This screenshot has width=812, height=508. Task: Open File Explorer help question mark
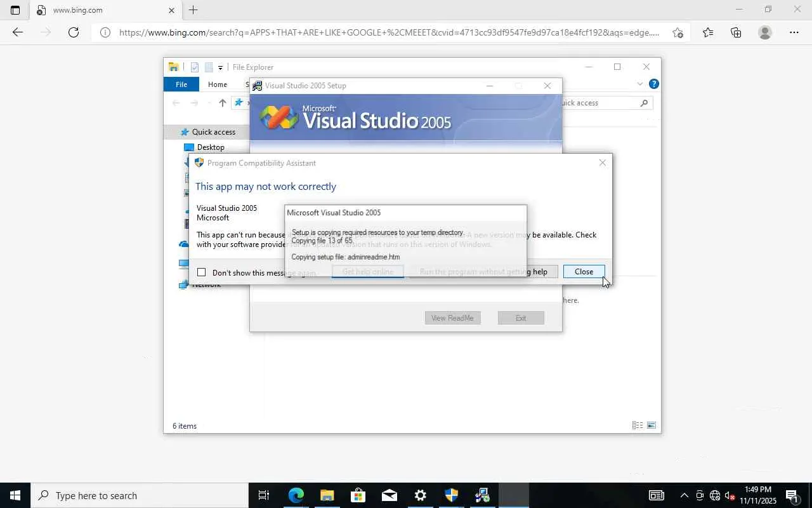tap(654, 84)
